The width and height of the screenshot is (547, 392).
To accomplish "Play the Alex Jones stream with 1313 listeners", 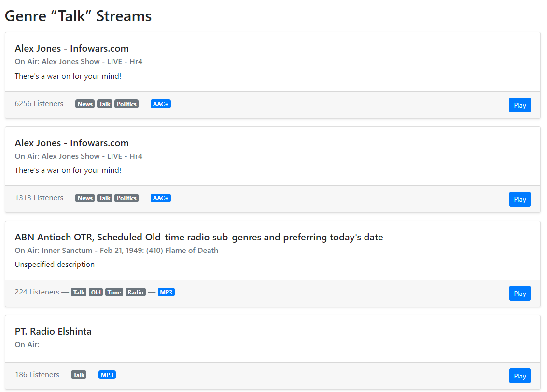I will point(519,199).
